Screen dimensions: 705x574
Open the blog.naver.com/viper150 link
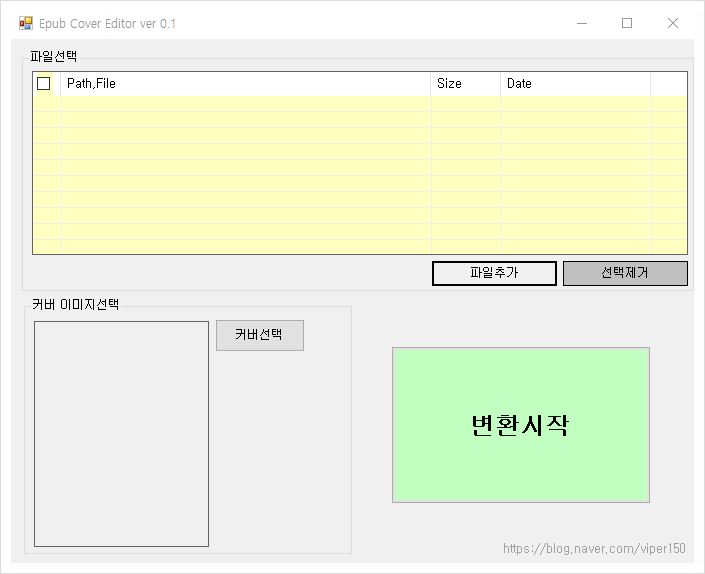coord(594,548)
